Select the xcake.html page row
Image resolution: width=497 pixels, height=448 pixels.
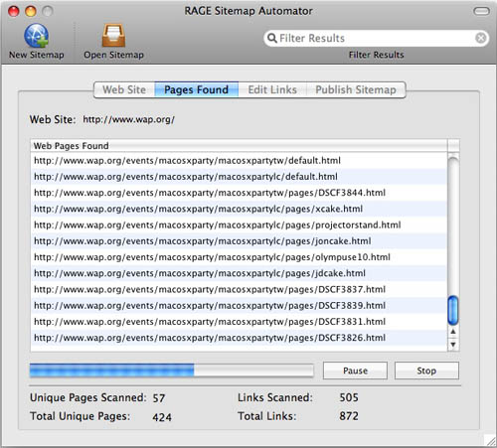pyautogui.click(x=239, y=209)
